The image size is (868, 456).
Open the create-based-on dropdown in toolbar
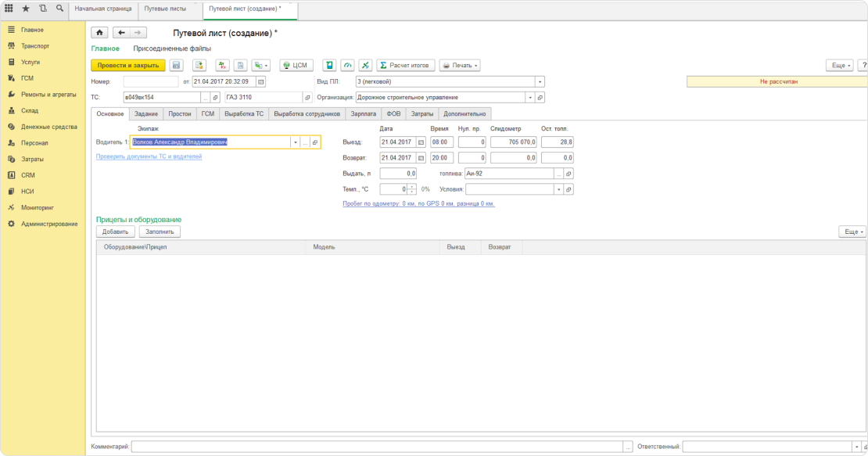point(260,65)
